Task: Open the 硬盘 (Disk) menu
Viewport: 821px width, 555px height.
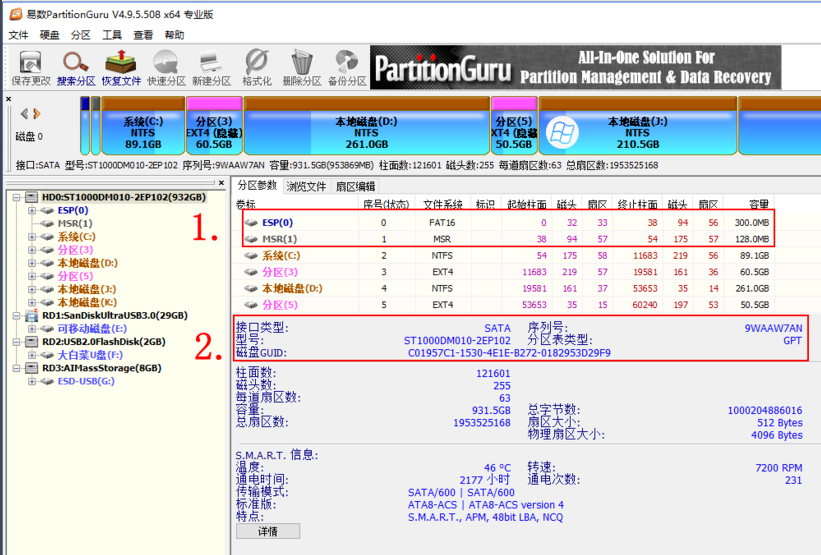Action: point(50,35)
